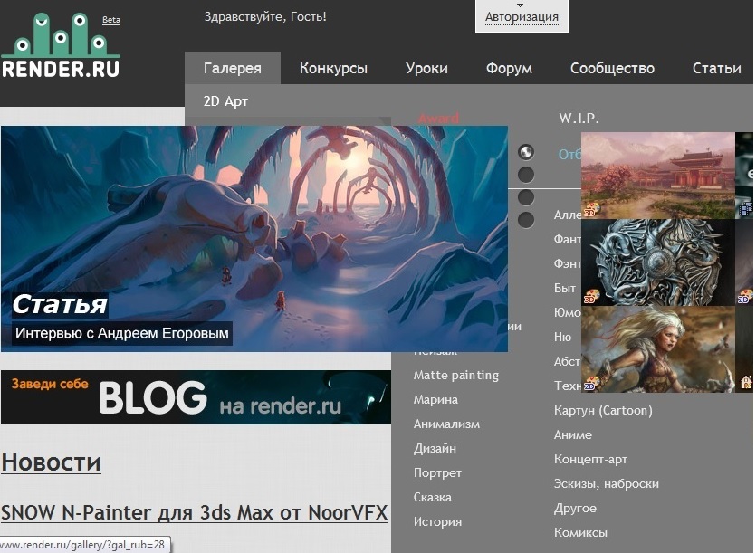Click the BLOG на render.ru banner
Viewport: 756px width, 553px height.
tap(196, 397)
